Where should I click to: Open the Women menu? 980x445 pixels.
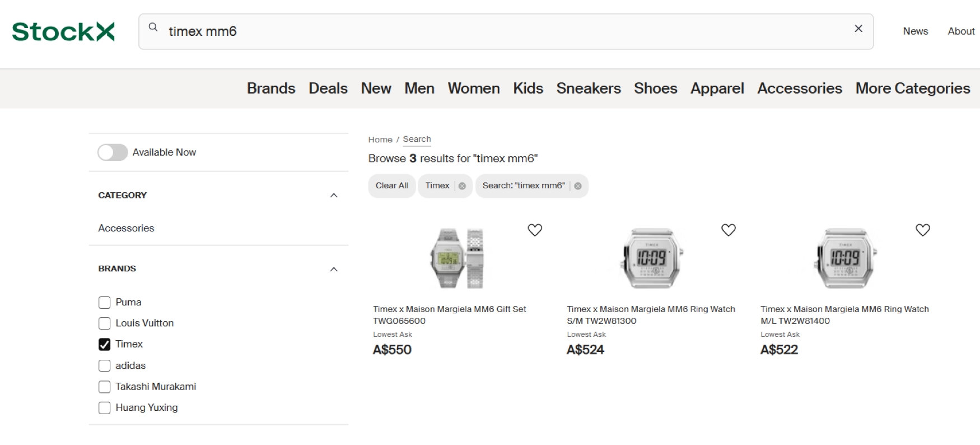tap(474, 89)
